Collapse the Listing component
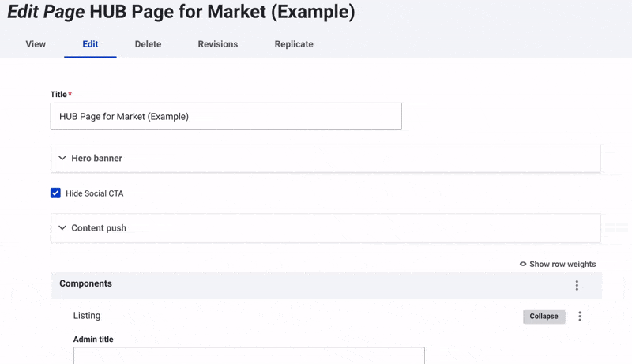632x364 pixels. [544, 316]
